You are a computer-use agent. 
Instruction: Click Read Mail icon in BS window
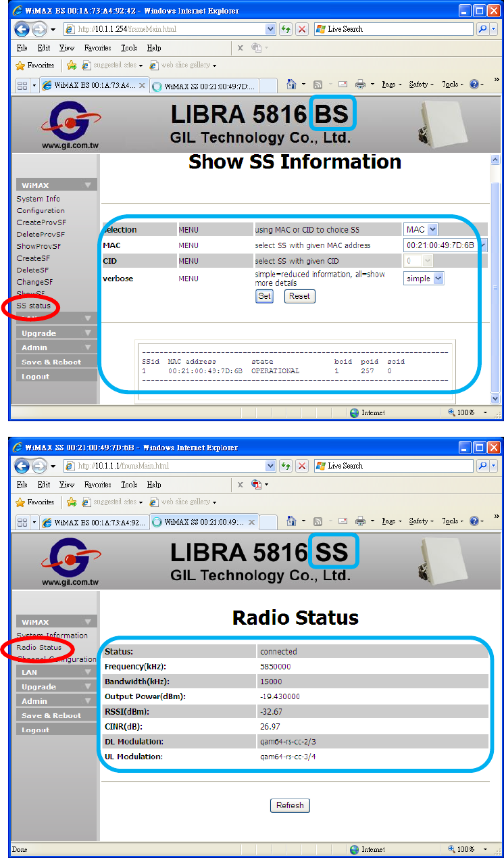click(x=343, y=85)
